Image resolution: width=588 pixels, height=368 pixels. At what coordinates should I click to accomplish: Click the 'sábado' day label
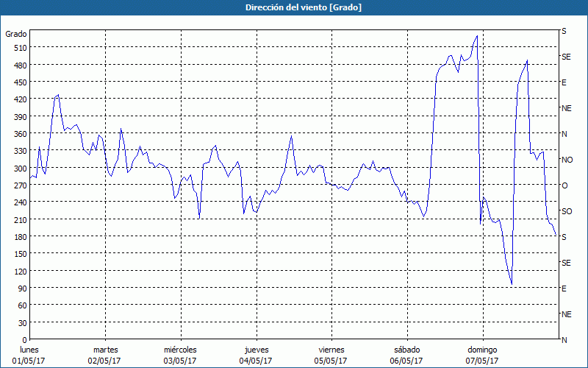tap(406, 350)
